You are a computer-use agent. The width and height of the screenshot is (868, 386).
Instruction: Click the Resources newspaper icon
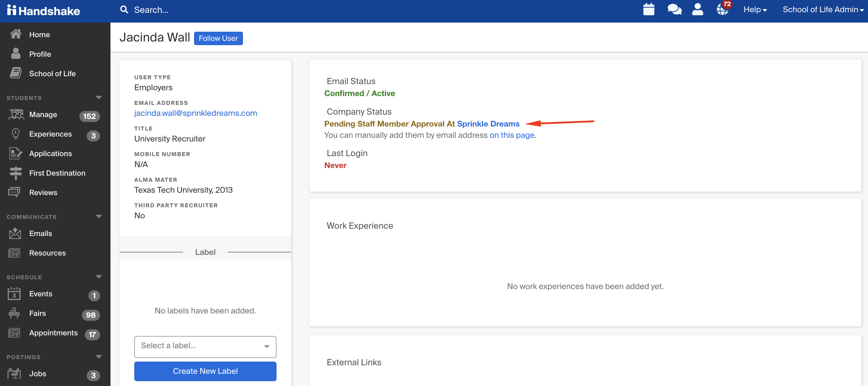click(x=14, y=253)
